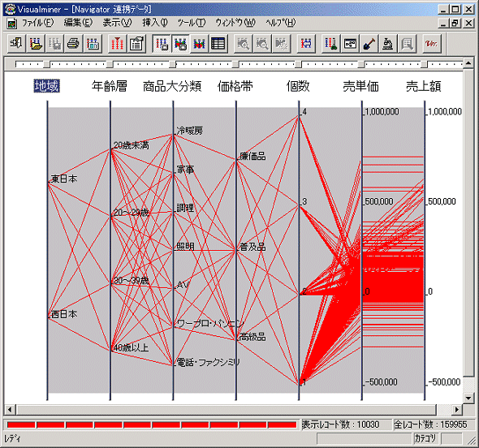Click the 廉価品 price band label

pos(252,157)
